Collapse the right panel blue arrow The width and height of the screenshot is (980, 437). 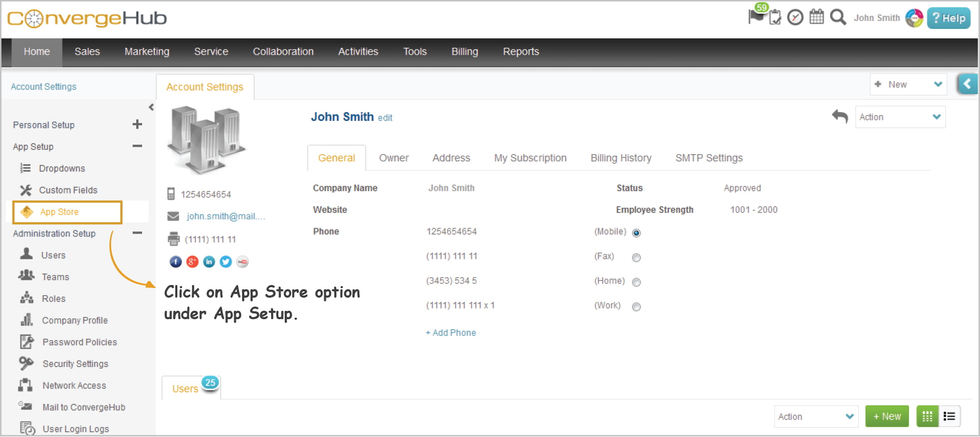967,84
